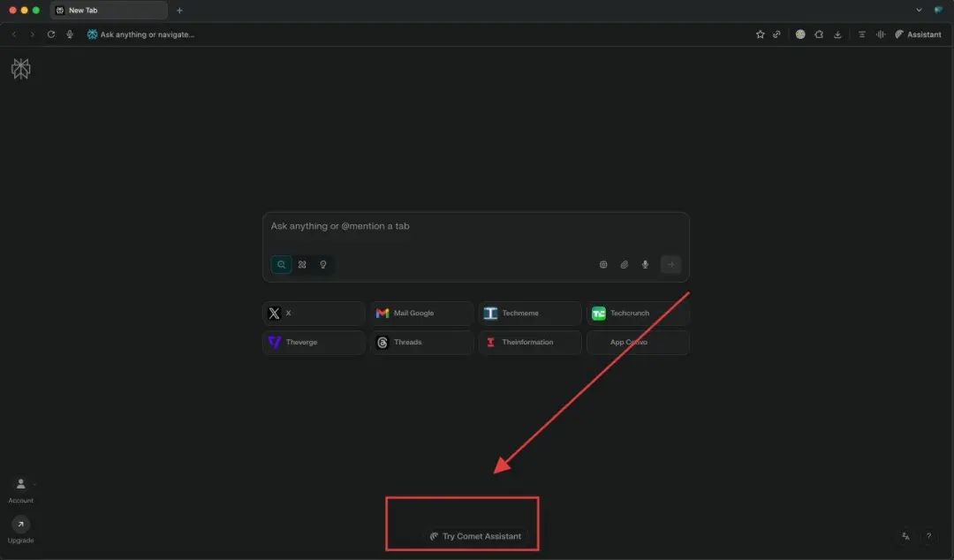Click the Try Comet Assistant button
This screenshot has width=954, height=560.
(x=476, y=536)
